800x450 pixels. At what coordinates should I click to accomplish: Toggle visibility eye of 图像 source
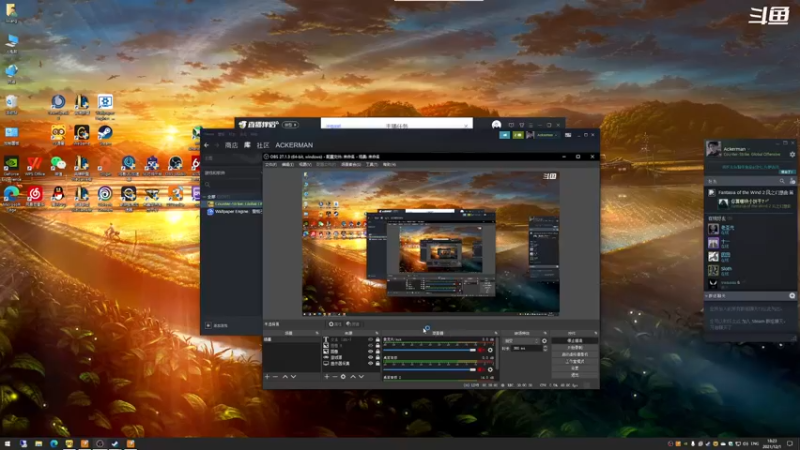pos(371,352)
